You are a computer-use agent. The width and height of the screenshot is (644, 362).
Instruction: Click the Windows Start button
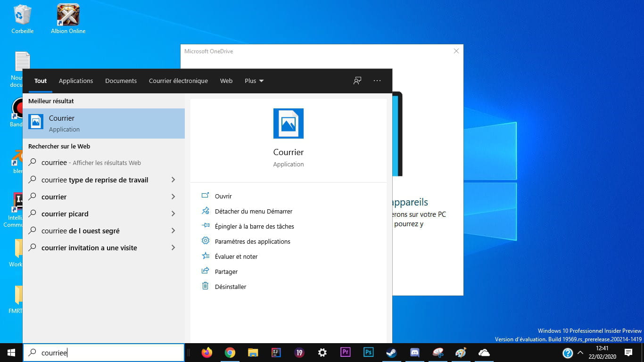11,353
